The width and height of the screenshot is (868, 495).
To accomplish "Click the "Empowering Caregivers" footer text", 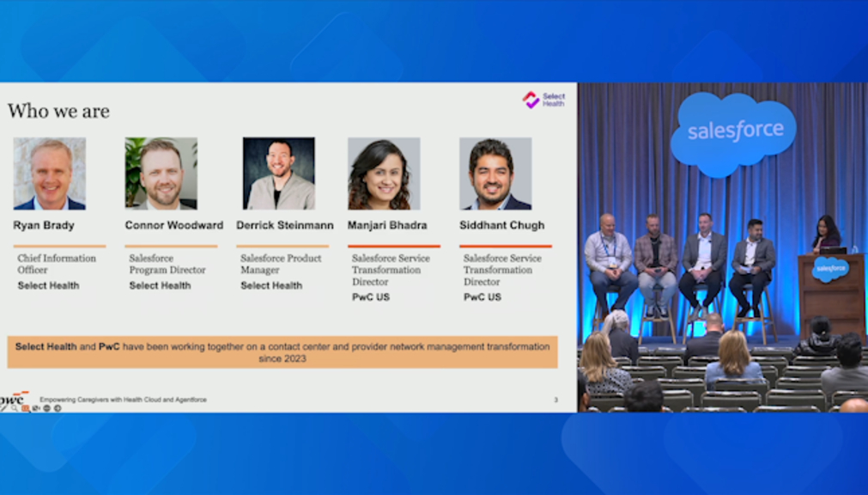I will click(123, 400).
